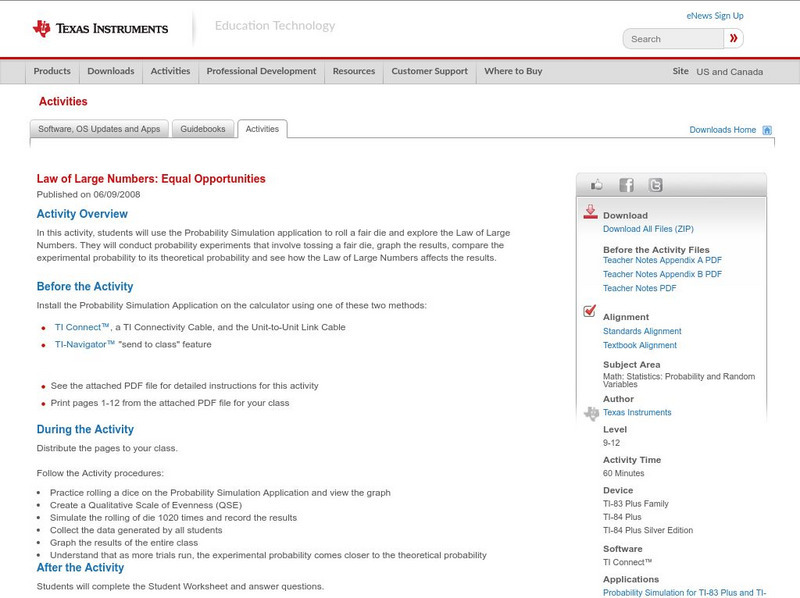Click the Activity Overview heading
This screenshot has height=598, width=800.
coord(82,214)
